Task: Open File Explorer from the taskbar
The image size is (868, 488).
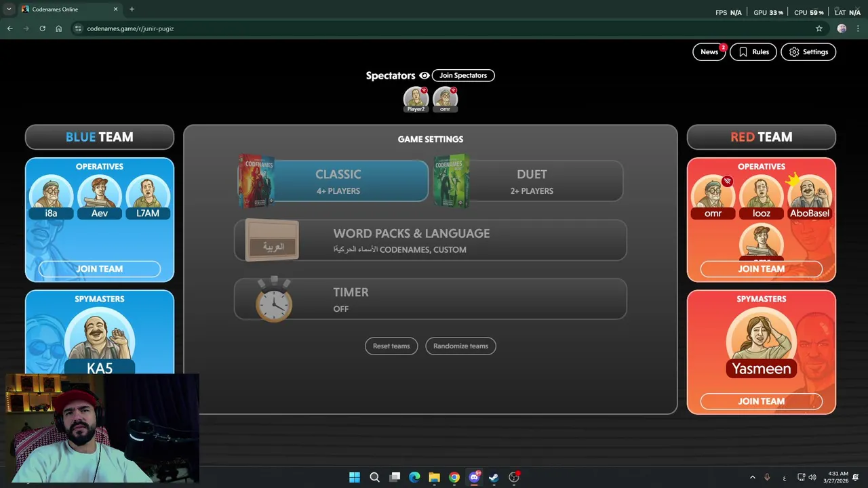Action: pos(434,477)
